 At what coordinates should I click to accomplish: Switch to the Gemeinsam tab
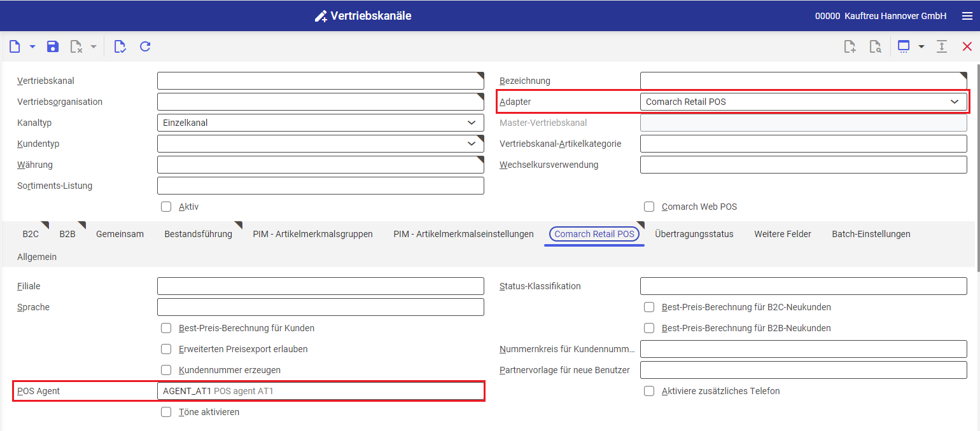click(x=120, y=234)
